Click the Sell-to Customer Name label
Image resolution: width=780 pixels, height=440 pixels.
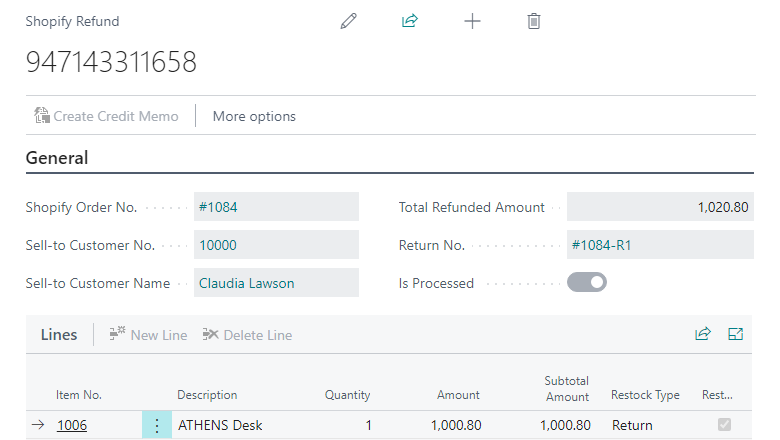(x=98, y=283)
